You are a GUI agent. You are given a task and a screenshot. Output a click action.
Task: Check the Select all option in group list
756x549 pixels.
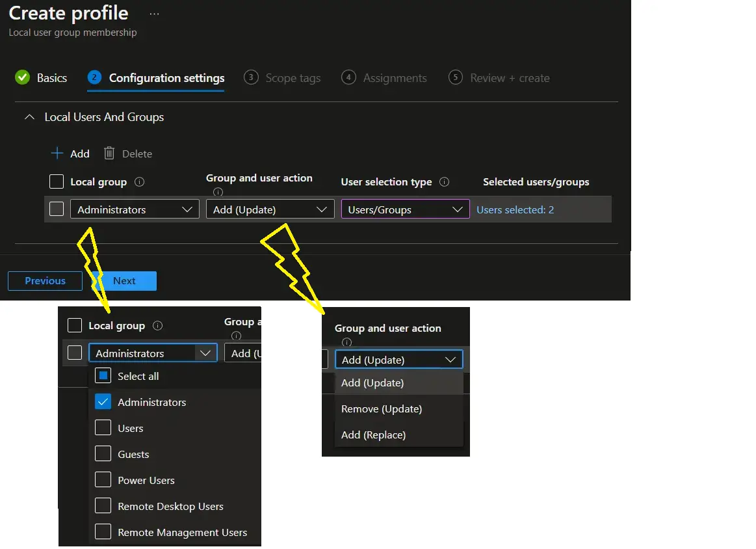tap(102, 376)
